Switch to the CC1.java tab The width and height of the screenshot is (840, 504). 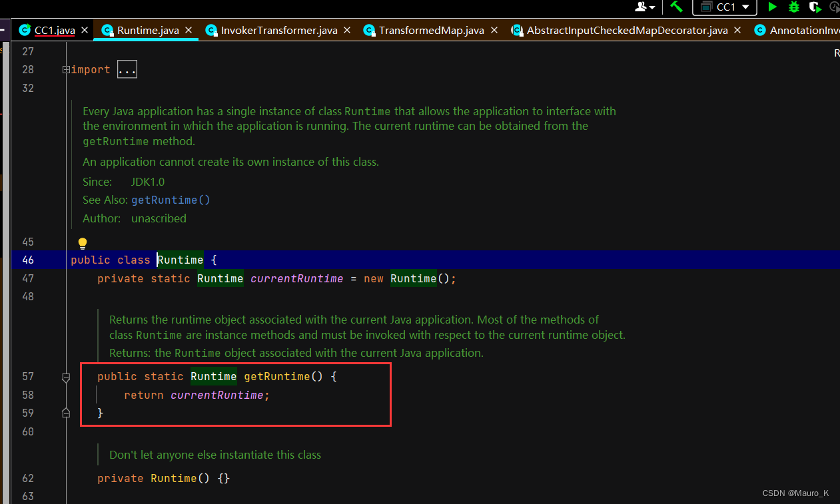[x=55, y=30]
